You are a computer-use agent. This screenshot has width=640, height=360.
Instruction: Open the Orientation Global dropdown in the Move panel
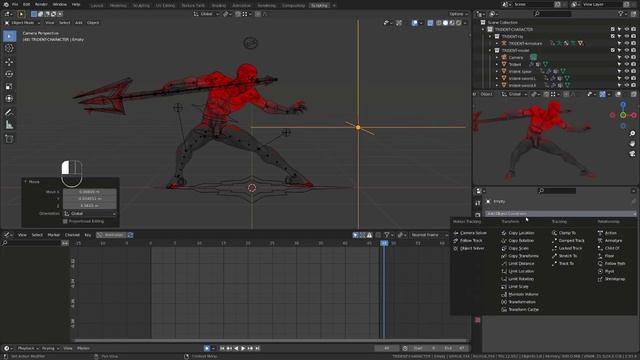(90, 213)
